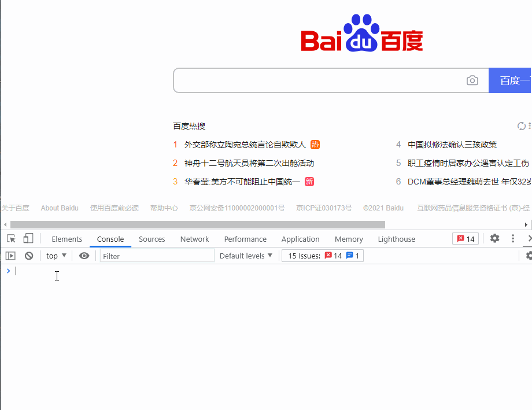Image resolution: width=532 pixels, height=410 pixels.
Task: Click the scrollbar right arrow
Action: [526, 225]
